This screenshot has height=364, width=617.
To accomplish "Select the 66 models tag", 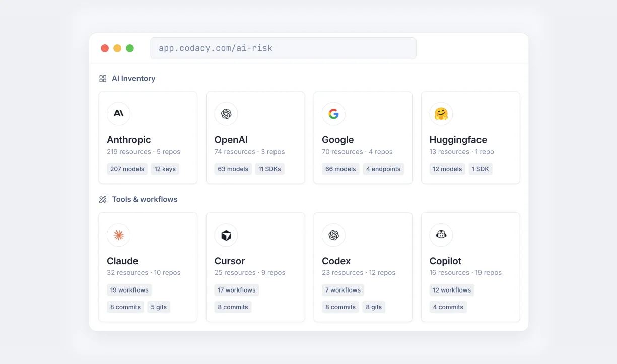I will tap(340, 169).
